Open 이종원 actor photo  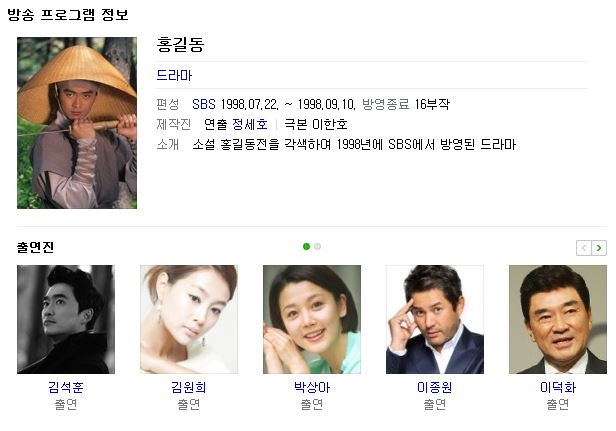pyautogui.click(x=435, y=319)
